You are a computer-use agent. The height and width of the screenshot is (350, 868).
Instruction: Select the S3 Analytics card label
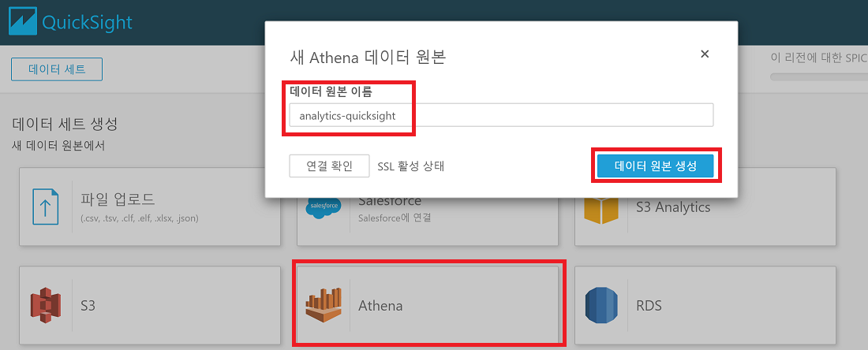point(673,207)
